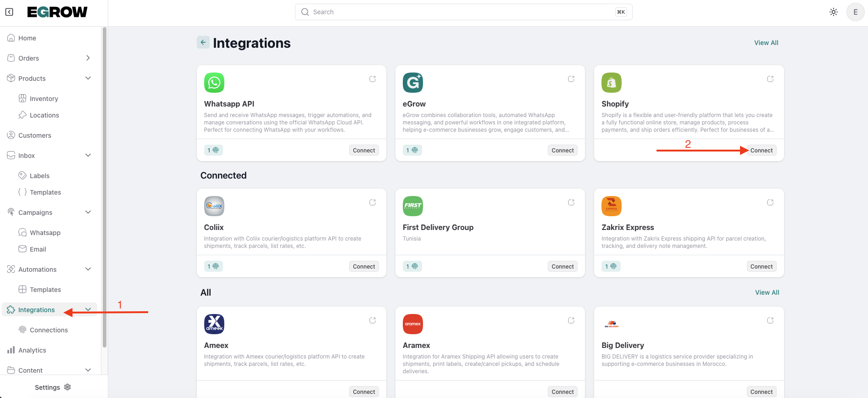Click connection count badge on Coliix card
The height and width of the screenshot is (398, 868).
click(213, 266)
